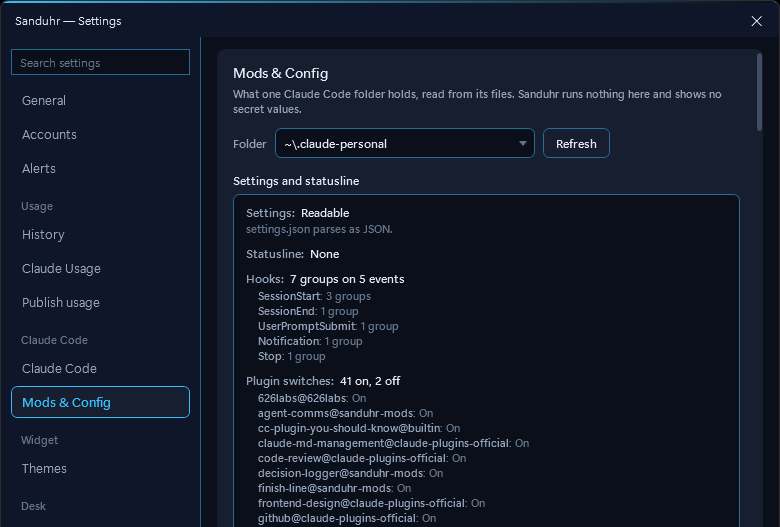The width and height of the screenshot is (780, 527).
Task: Click 'Hooks: 7 groups on 5 events'
Action: coord(325,279)
